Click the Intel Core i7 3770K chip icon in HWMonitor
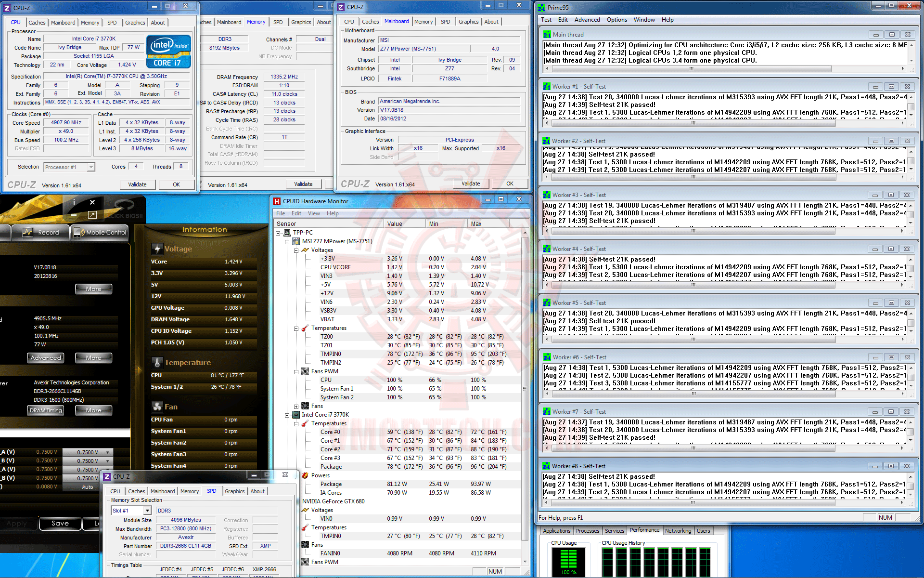Viewport: 924px width, 578px height. [x=295, y=415]
